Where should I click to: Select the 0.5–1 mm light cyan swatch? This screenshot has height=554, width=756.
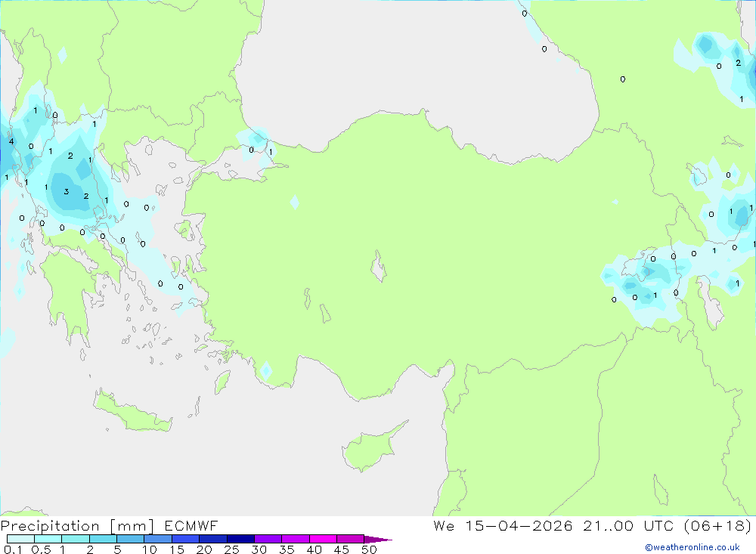click(48, 539)
